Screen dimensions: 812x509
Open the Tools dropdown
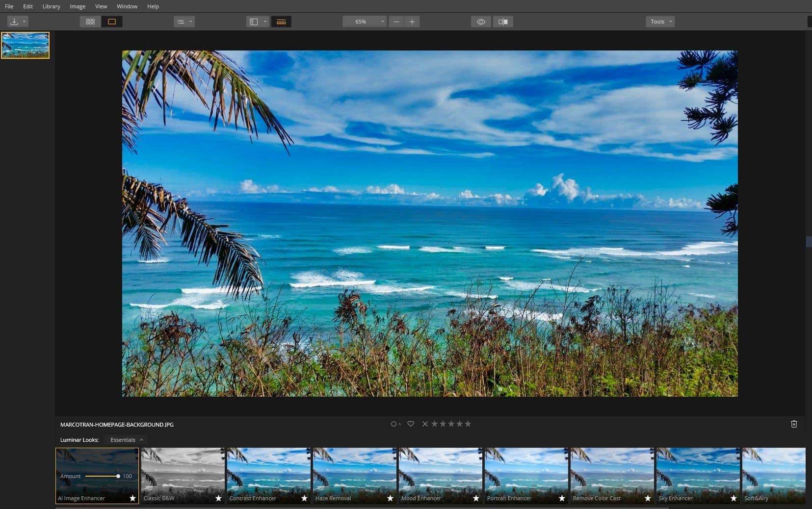click(x=659, y=21)
